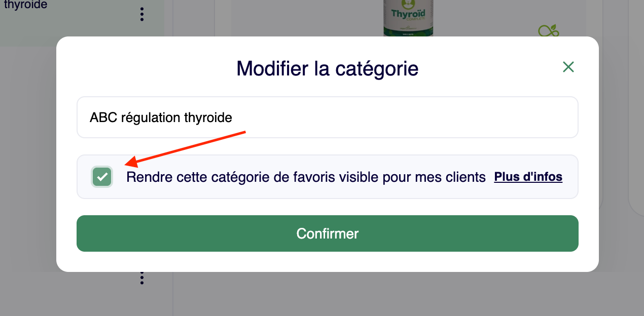Image resolution: width=644 pixels, height=316 pixels.
Task: Click the word 'régulation' in the name field
Action: (x=151, y=117)
